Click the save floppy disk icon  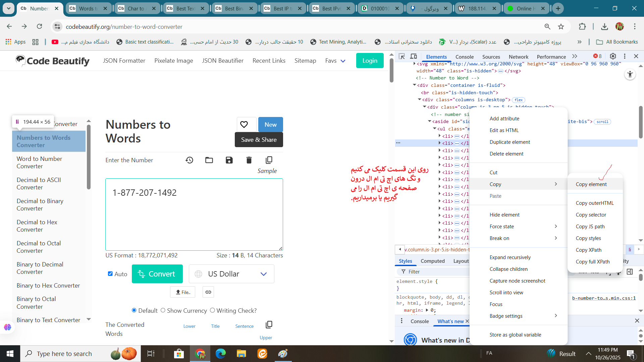(x=229, y=160)
